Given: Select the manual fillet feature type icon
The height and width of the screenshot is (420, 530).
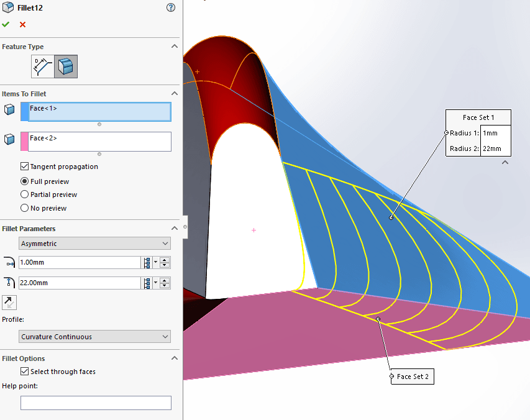Looking at the screenshot, I should (x=42, y=66).
